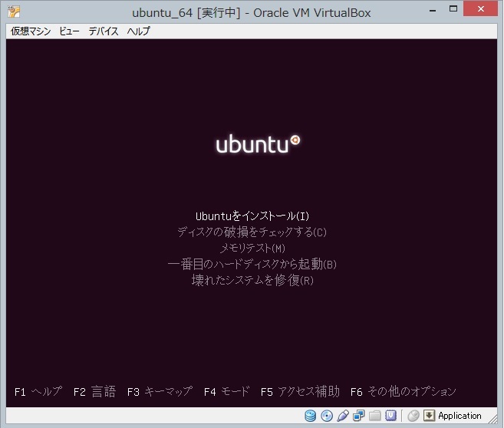Click F6 その他のオプション
This screenshot has width=504, height=428.
(403, 392)
